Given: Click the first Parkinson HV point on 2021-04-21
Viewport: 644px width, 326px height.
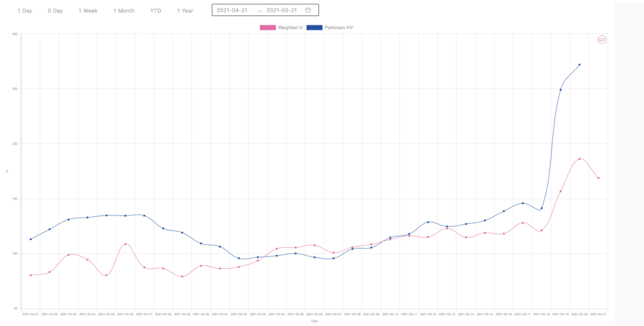Looking at the screenshot, I should pyautogui.click(x=30, y=239).
